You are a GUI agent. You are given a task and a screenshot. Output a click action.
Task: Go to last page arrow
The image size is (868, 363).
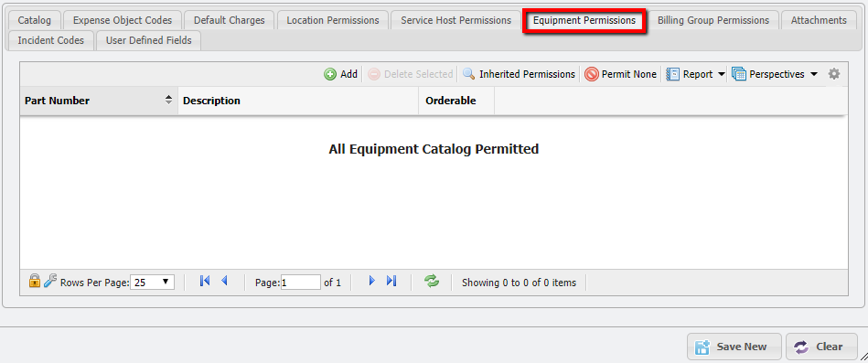[x=391, y=281]
